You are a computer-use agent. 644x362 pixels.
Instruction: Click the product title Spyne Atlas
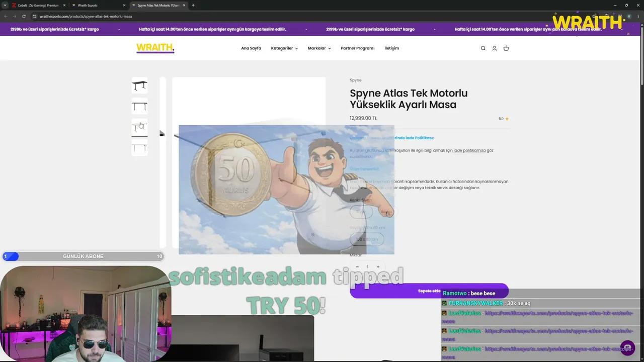tap(409, 99)
